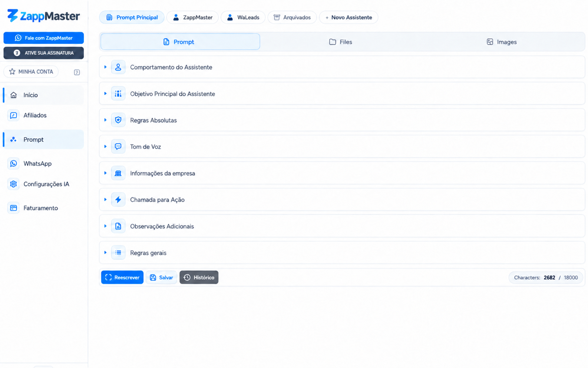Click the list icon for Regras gerais
588x368 pixels.
[x=118, y=253]
